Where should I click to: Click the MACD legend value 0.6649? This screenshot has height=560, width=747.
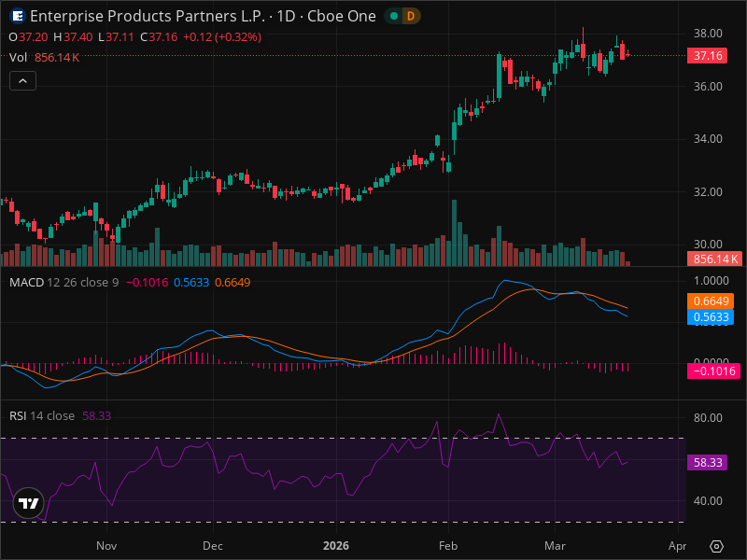[233, 283]
